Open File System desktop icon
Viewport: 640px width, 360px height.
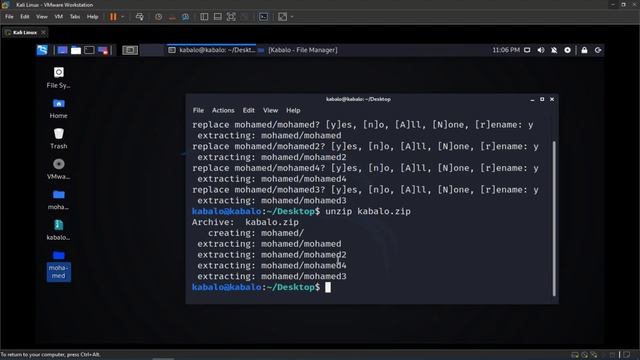click(x=58, y=78)
